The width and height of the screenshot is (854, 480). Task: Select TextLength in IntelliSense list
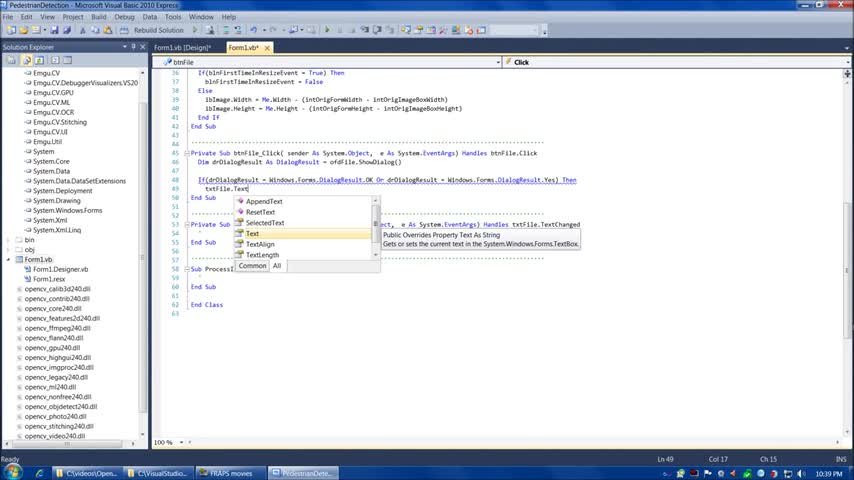(263, 255)
